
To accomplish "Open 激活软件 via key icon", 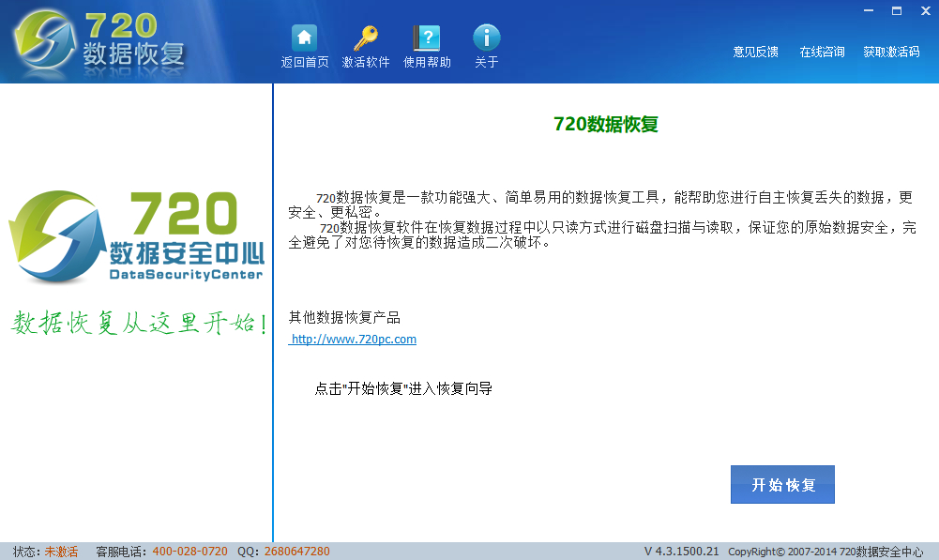I will [365, 38].
